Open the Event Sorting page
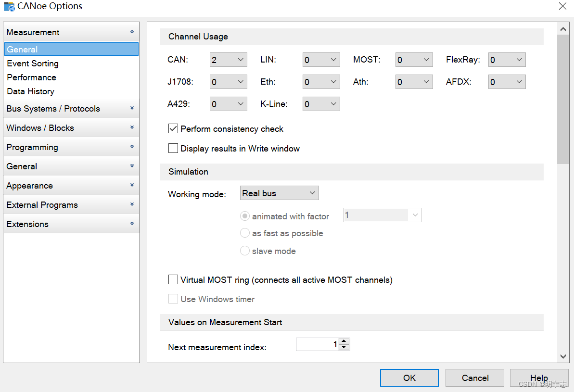Screen dimensions: 574x392 33,63
